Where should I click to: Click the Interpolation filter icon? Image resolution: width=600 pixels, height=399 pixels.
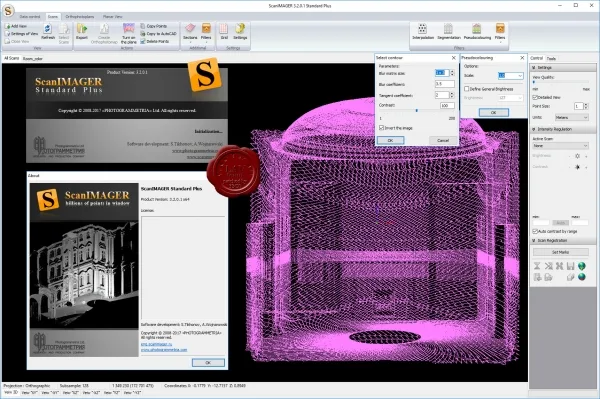(423, 31)
